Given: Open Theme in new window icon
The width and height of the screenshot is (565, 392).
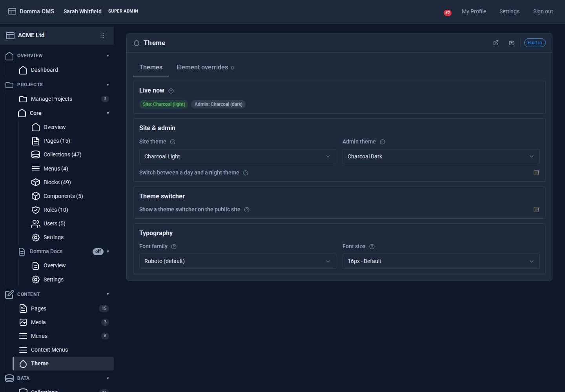Looking at the screenshot, I should point(496,43).
